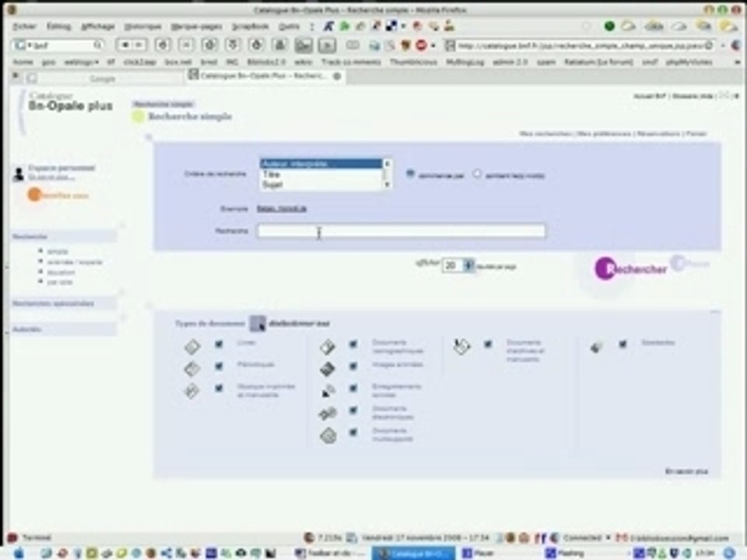Screen dimensions: 747x560
Task: Open the Marque-pages menu
Action: tap(196, 26)
